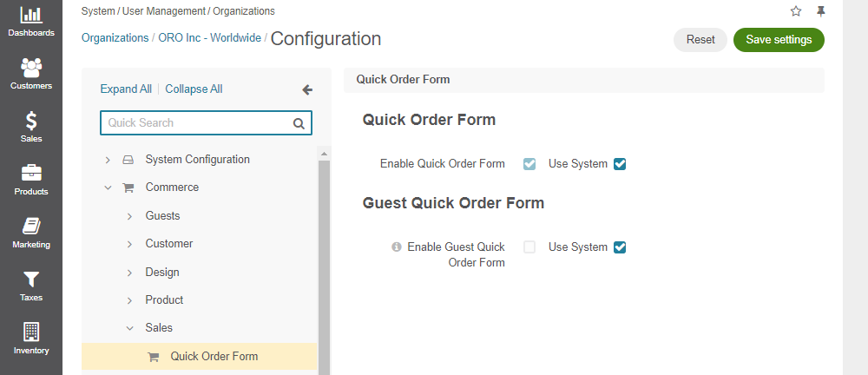Mark page as favorite with star icon
This screenshot has width=868, height=375.
[x=795, y=11]
